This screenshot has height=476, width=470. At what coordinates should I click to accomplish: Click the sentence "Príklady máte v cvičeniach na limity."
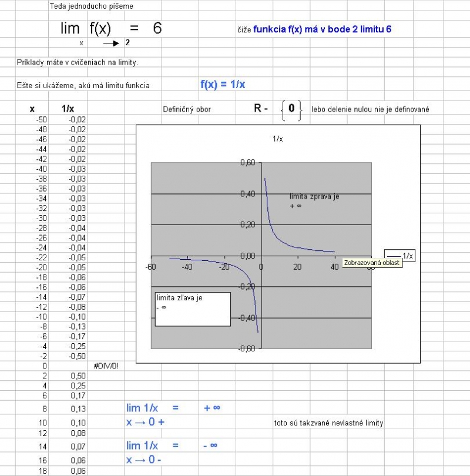pyautogui.click(x=78, y=62)
